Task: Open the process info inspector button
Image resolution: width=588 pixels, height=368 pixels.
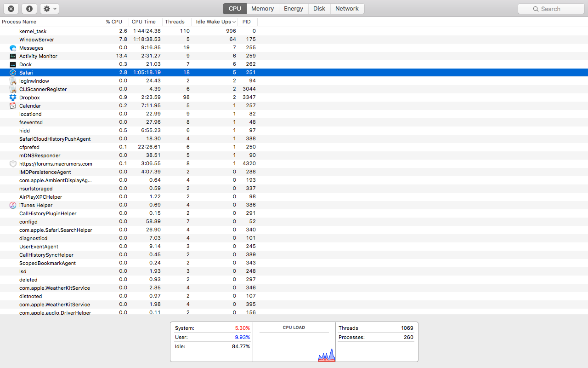Action: pyautogui.click(x=29, y=9)
